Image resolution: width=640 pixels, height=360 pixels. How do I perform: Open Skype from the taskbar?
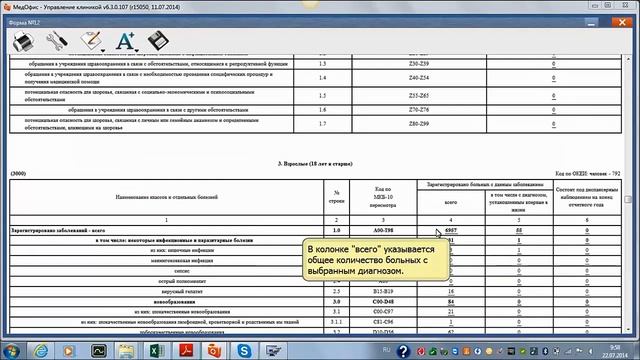point(244,351)
